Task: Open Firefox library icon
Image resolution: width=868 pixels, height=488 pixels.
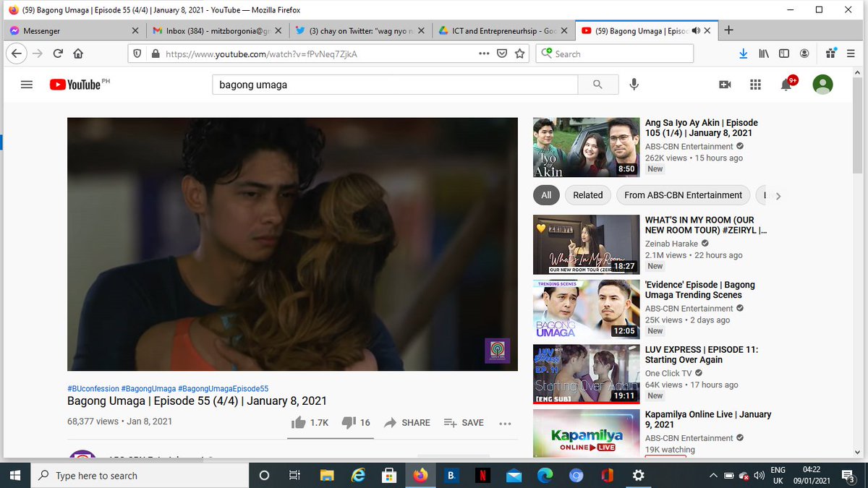Action: (763, 53)
